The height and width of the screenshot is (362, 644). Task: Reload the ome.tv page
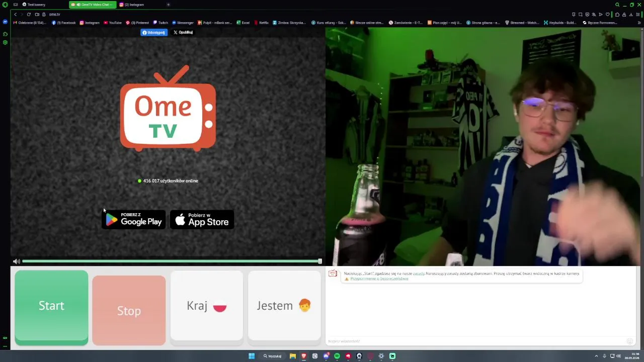pyautogui.click(x=29, y=14)
